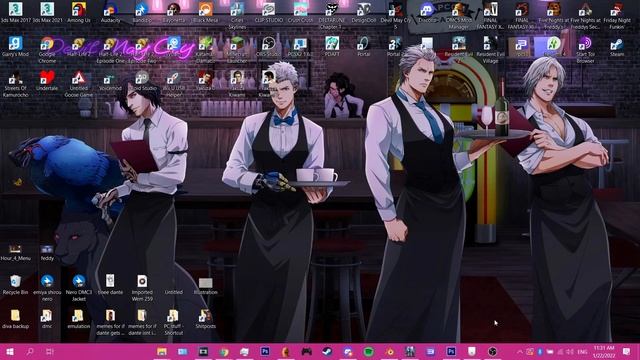Launch the Minecraft Launcher shortcut
This screenshot has width=640, height=360.
(x=237, y=50)
